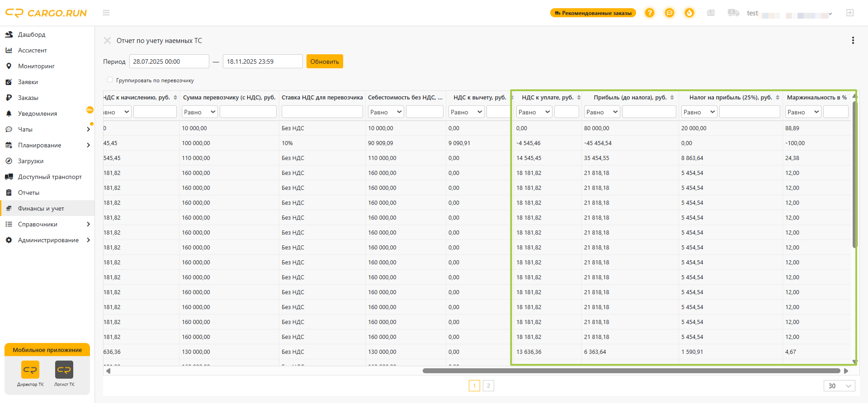Expand the Справочники submenu chevron
The image size is (868, 403).
point(88,224)
